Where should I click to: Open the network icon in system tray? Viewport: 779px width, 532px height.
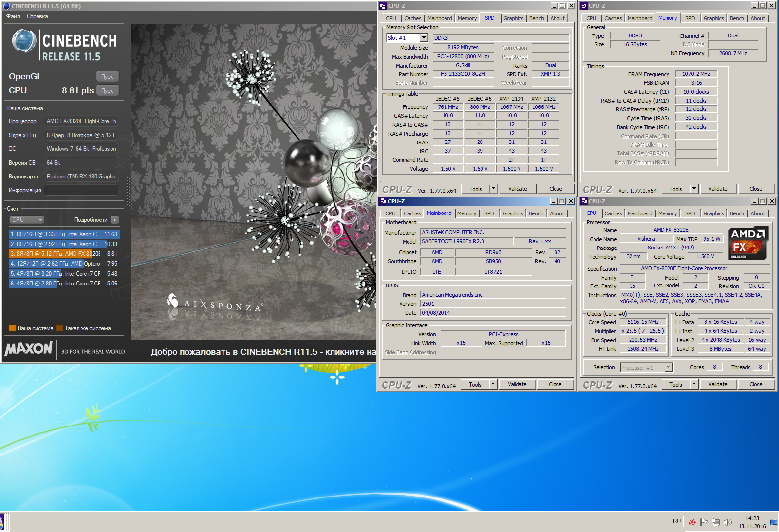(x=715, y=522)
